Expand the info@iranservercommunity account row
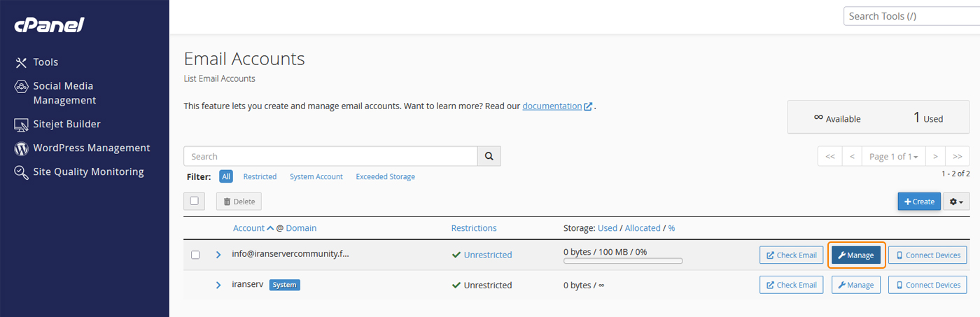Image resolution: width=980 pixels, height=317 pixels. (x=218, y=255)
